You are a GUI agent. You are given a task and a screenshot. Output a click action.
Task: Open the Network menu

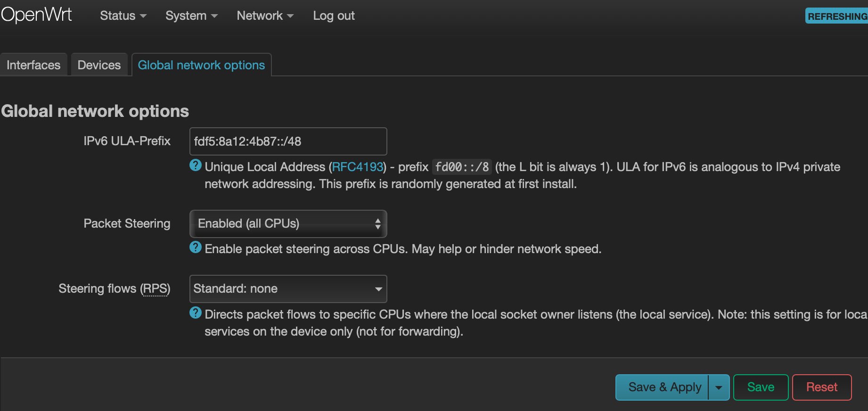265,16
